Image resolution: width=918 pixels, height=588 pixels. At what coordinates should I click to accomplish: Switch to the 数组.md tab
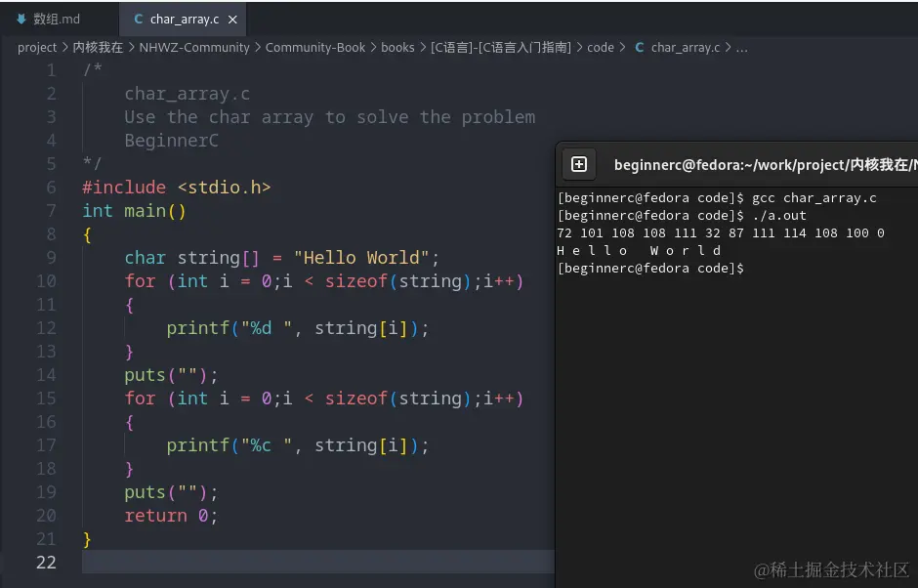(48, 19)
